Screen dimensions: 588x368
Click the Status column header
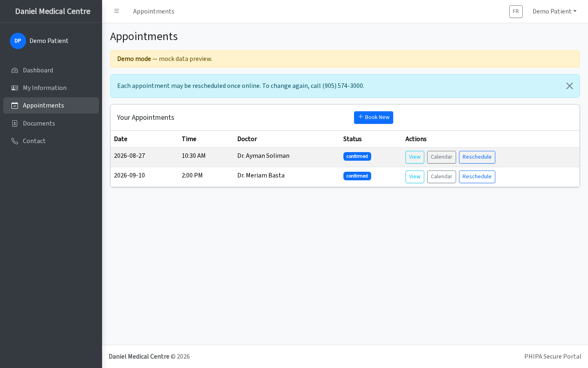click(352, 139)
